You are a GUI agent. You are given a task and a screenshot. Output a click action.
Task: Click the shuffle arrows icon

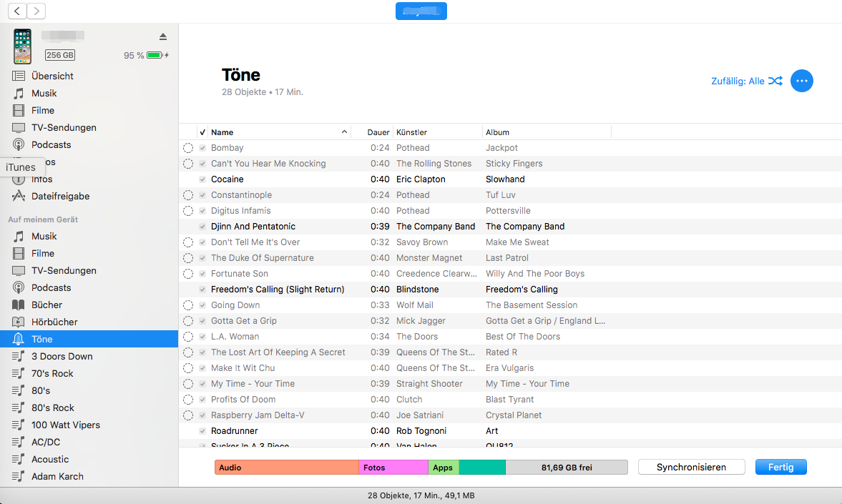tap(775, 81)
